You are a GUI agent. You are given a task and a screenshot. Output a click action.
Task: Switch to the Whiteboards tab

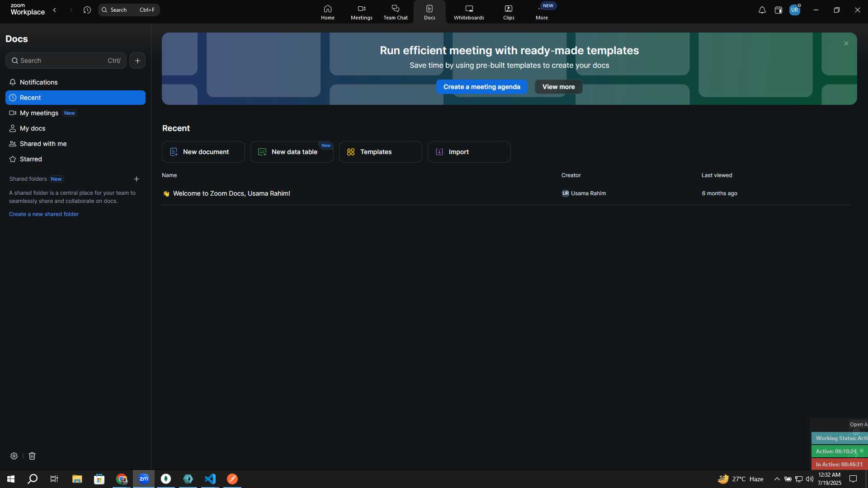coord(469,12)
